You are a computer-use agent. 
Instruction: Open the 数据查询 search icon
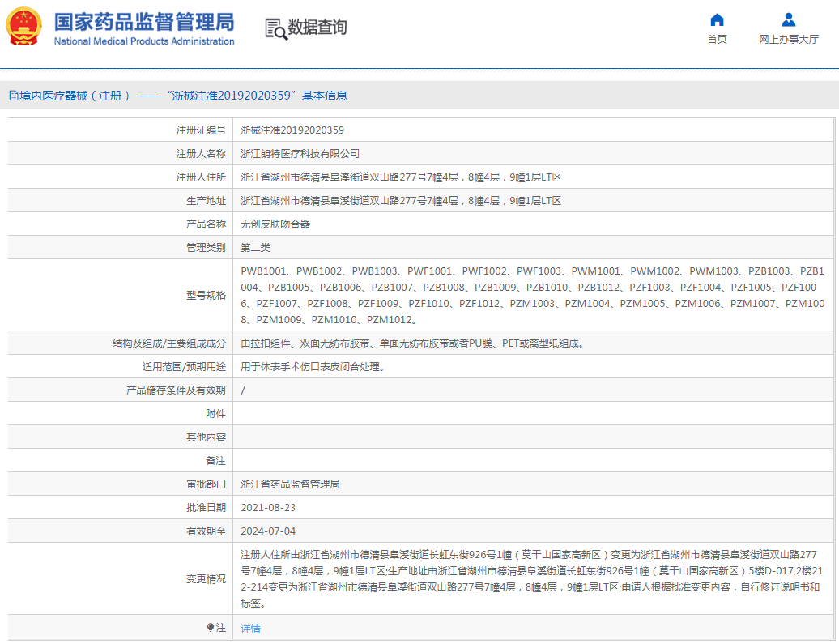[x=276, y=28]
